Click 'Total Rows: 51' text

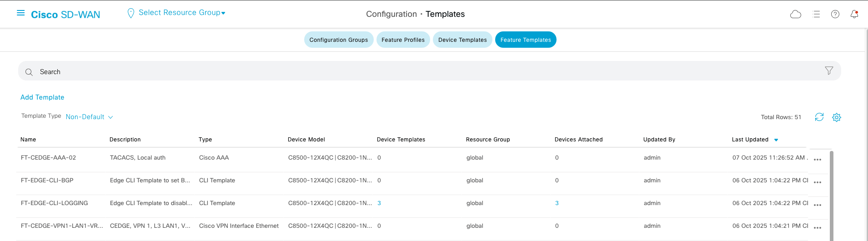pyautogui.click(x=781, y=117)
